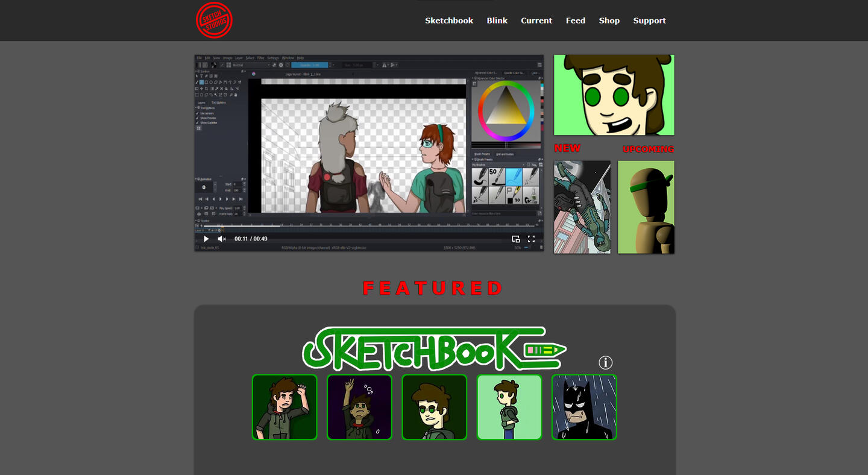Play the embedded video
868x475 pixels.
coord(206,239)
